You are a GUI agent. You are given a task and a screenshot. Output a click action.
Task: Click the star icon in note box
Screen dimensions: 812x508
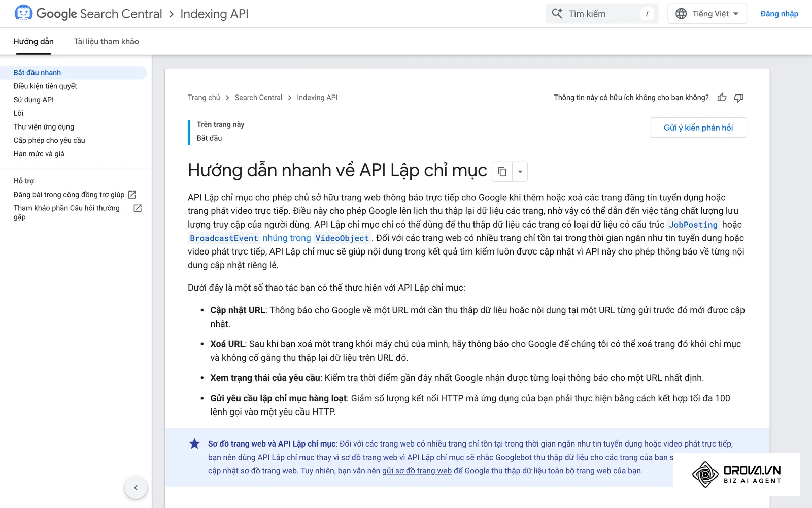[194, 444]
